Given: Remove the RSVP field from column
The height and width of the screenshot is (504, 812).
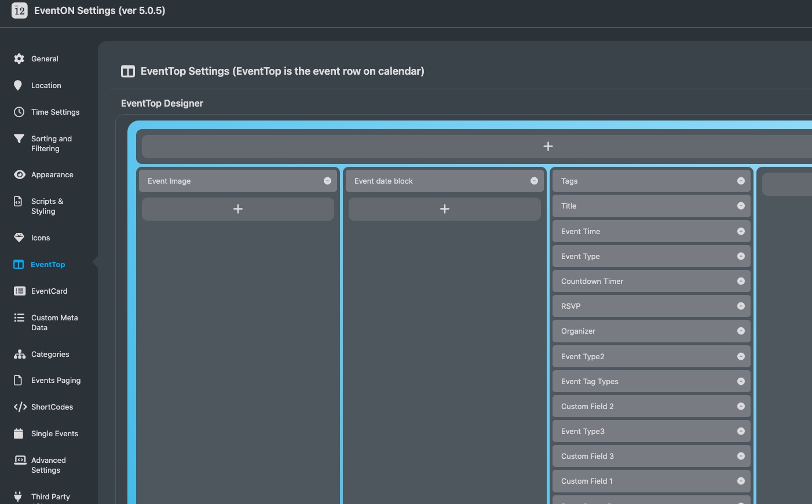Looking at the screenshot, I should click(741, 306).
